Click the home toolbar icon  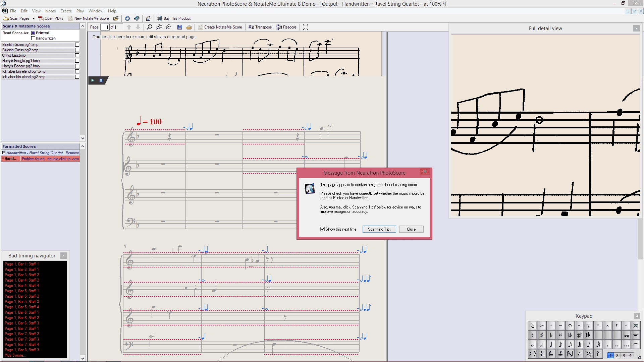pyautogui.click(x=148, y=18)
